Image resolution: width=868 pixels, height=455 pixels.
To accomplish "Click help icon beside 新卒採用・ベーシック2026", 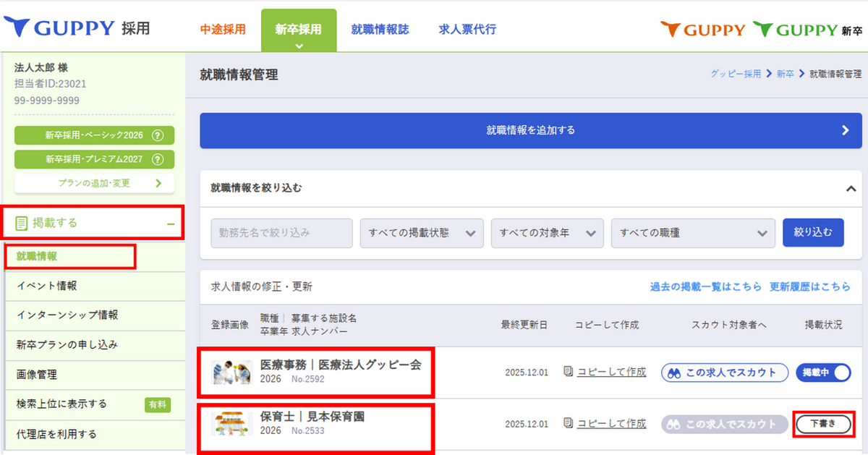I will (x=158, y=135).
